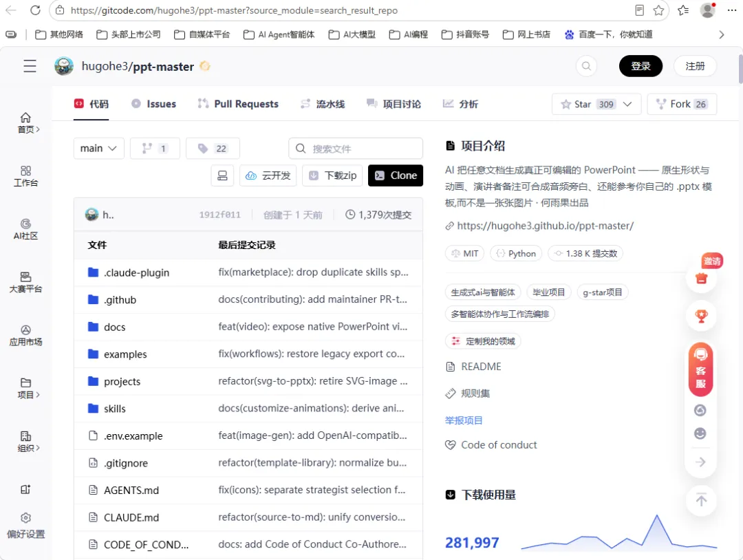Viewport: 743px width, 560px height.
Task: Fork the repository
Action: 682,105
